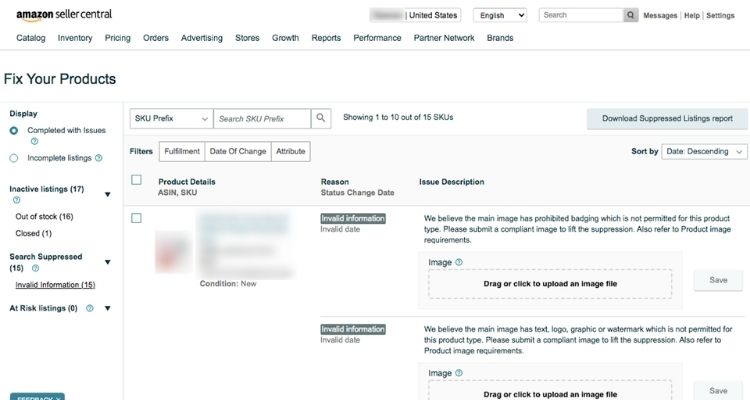750x400 pixels.
Task: Open the Advertising menu
Action: pos(201,38)
